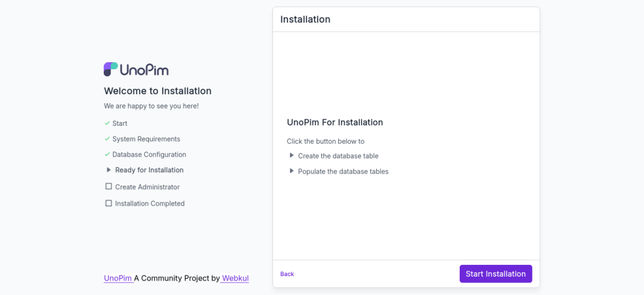This screenshot has width=644, height=295.
Task: Click the green checkmark beside Start
Action: coord(107,123)
